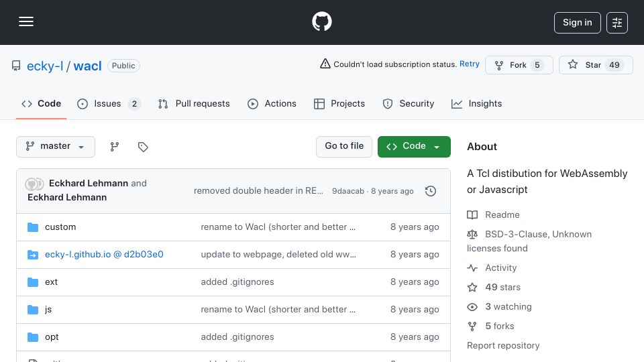The height and width of the screenshot is (362, 644).
Task: Open the BSD-3-Clause license link
Action: pos(529,241)
